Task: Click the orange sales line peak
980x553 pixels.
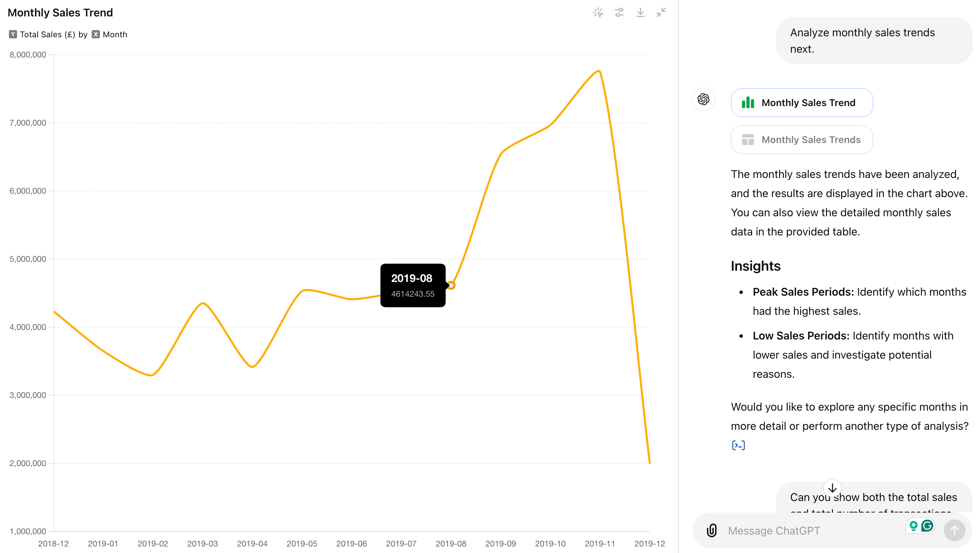Action: coord(599,71)
